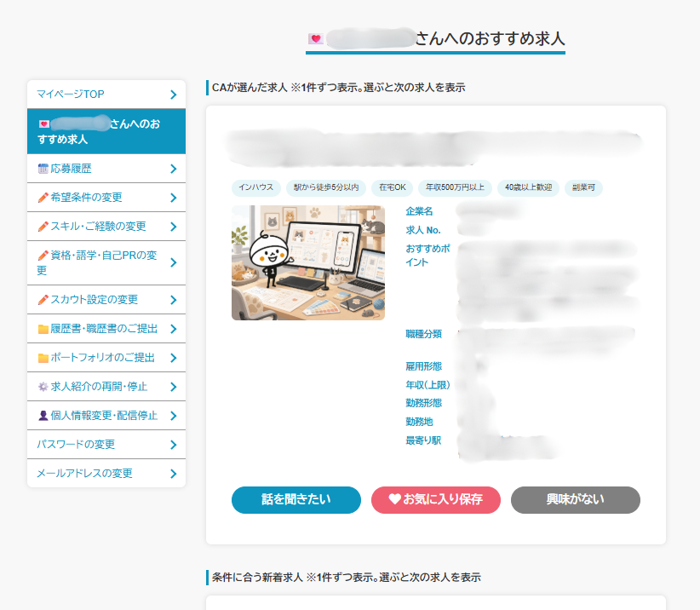This screenshot has height=610, width=700.
Task: Click the 求人 No. label
Action: (423, 230)
